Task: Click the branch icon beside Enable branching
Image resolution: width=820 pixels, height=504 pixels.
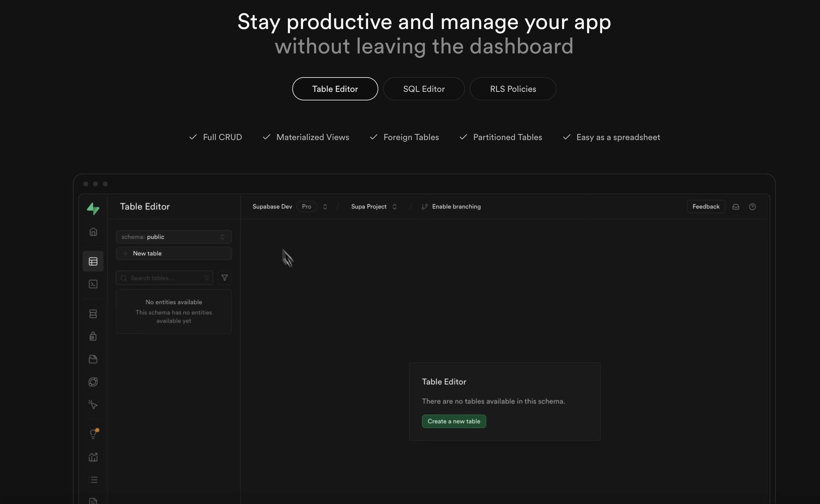Action: pyautogui.click(x=424, y=207)
